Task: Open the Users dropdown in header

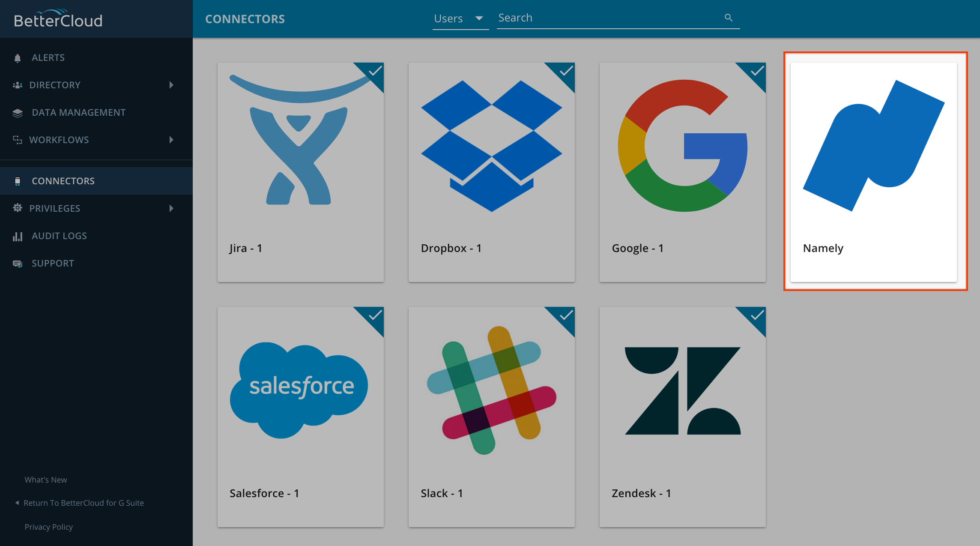Action: (x=460, y=18)
